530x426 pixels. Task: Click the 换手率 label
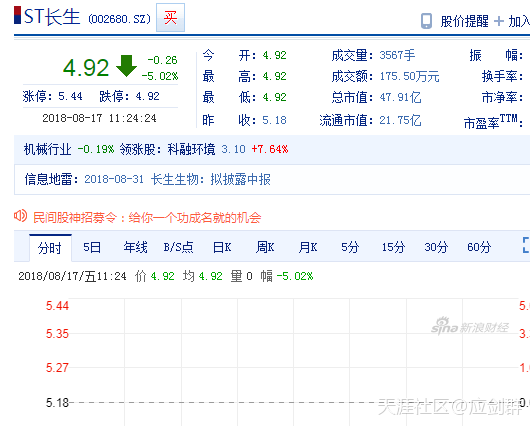click(502, 76)
